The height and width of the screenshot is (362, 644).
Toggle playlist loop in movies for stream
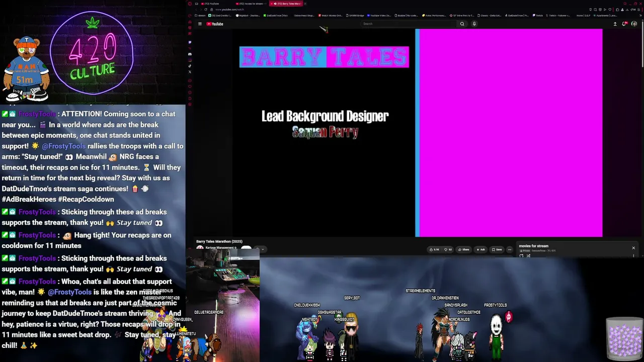coord(521,256)
